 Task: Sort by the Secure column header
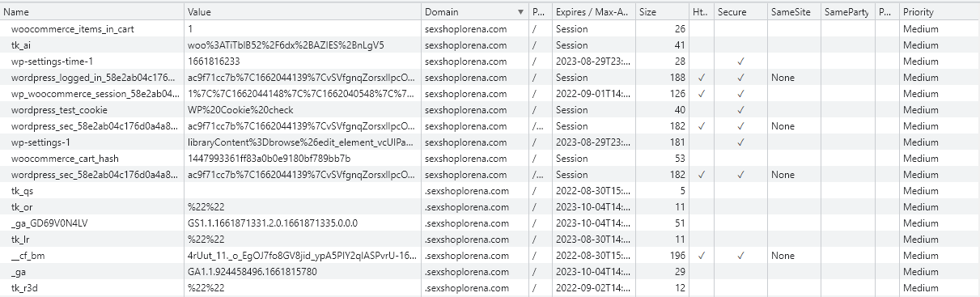click(x=740, y=12)
